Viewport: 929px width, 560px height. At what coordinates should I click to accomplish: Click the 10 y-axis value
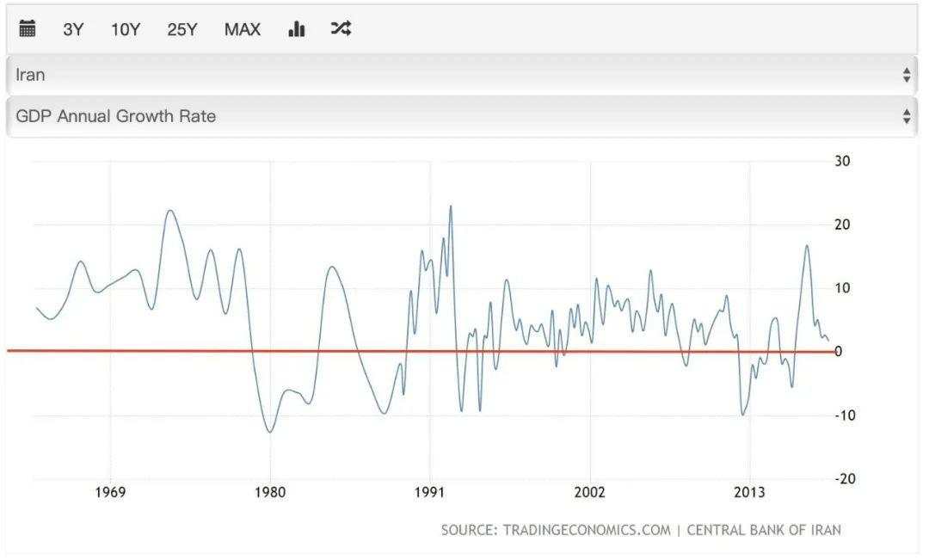click(x=842, y=288)
